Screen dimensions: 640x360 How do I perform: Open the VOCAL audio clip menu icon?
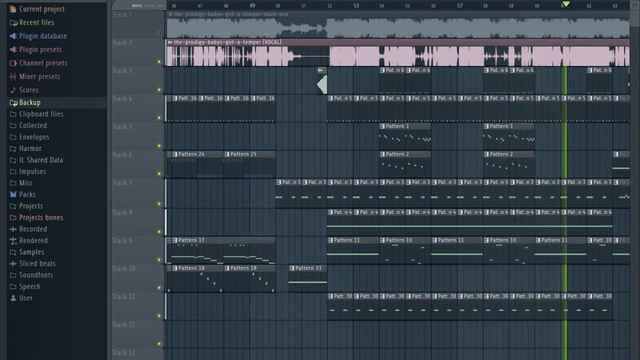(x=170, y=42)
